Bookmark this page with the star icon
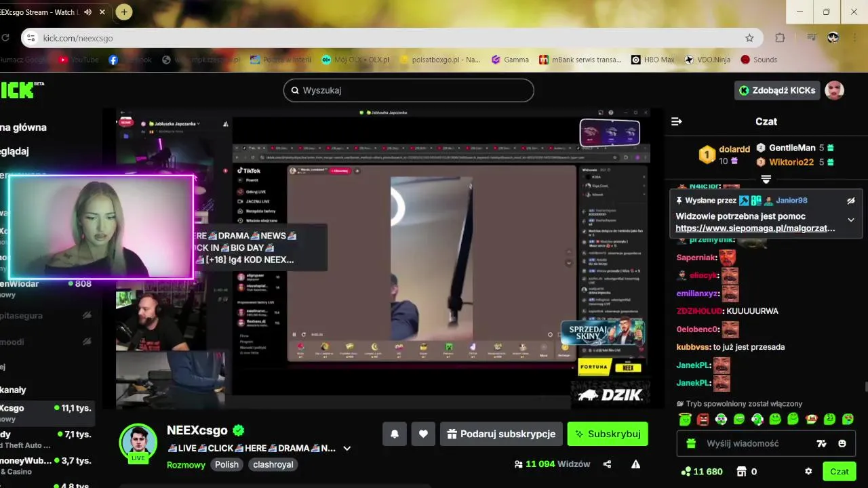Viewport: 868px width, 488px height. 749,38
